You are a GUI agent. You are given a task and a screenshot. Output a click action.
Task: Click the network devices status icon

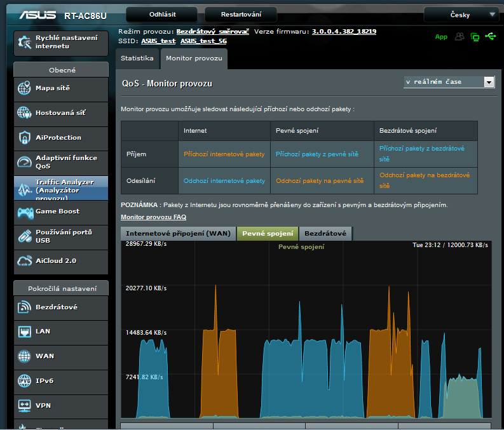click(x=475, y=37)
